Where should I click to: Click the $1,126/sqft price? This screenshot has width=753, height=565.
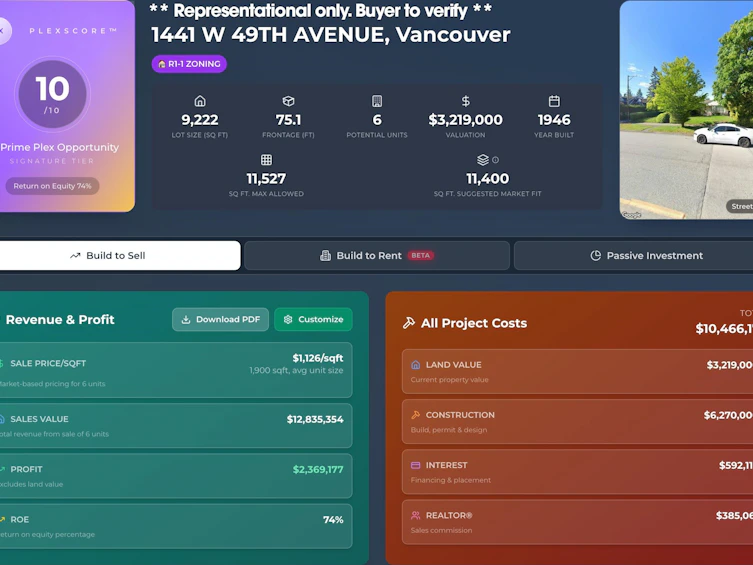click(318, 358)
